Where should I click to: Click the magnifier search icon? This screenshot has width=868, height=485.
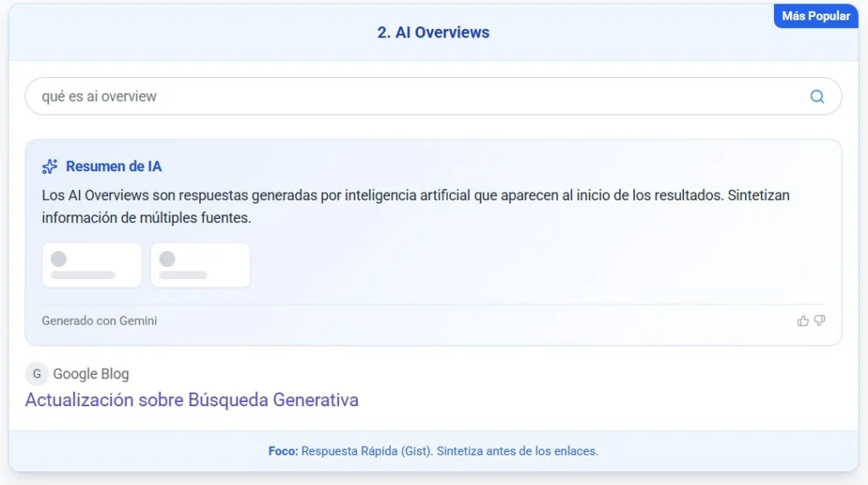[x=817, y=97]
